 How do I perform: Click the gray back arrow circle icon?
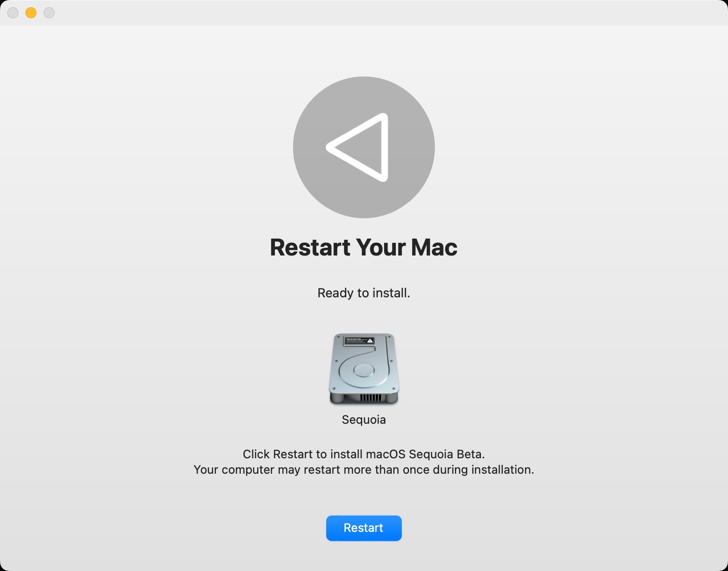tap(364, 147)
